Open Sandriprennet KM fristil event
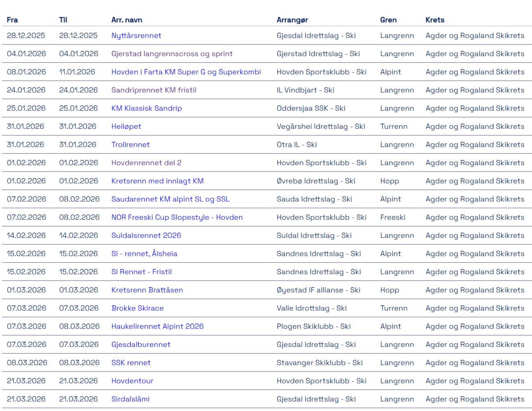 point(154,90)
